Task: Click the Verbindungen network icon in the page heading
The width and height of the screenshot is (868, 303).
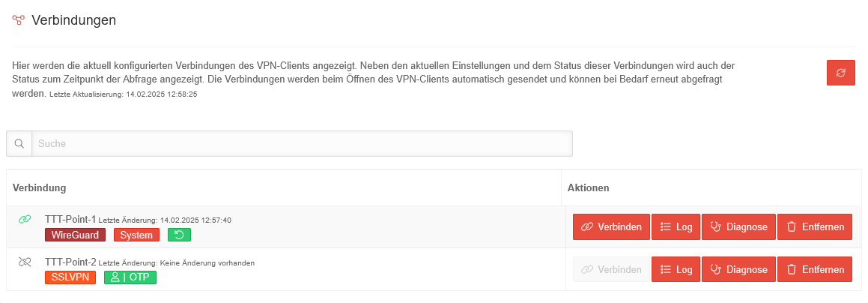Action: point(19,20)
